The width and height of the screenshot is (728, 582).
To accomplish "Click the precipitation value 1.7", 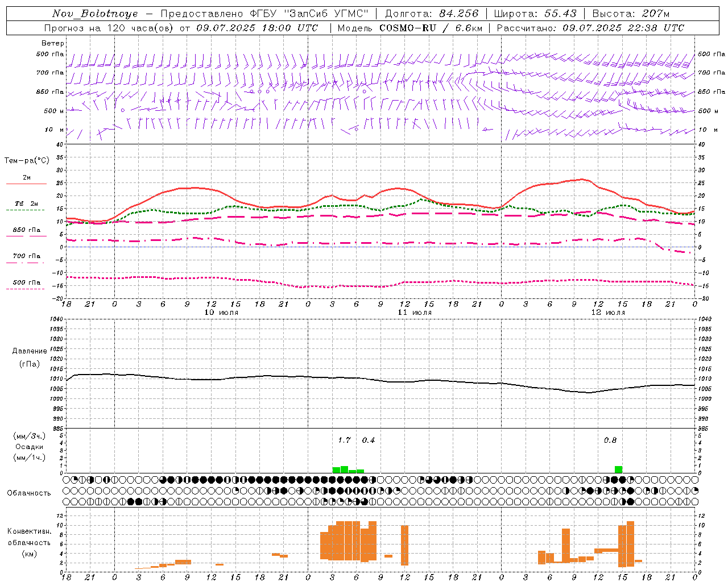I will pos(344,440).
